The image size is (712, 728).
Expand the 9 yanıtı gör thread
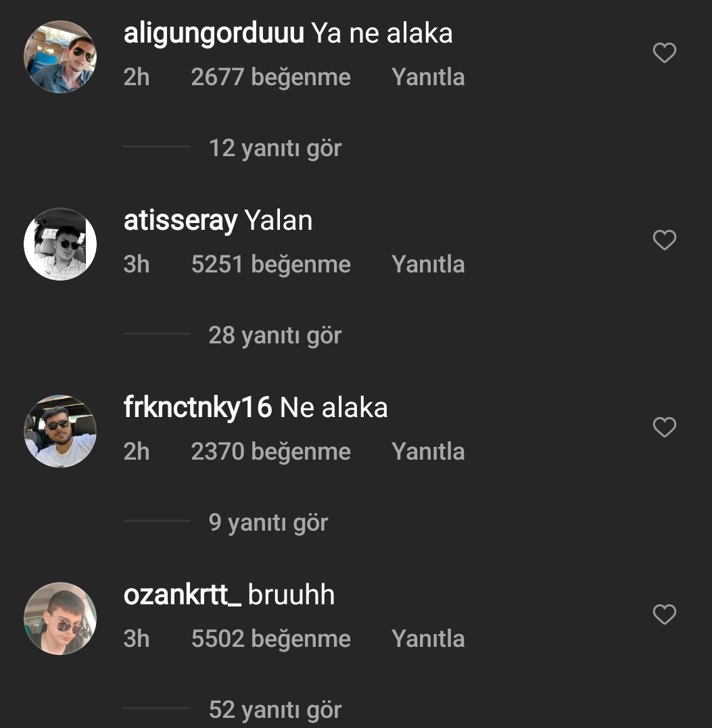[268, 523]
